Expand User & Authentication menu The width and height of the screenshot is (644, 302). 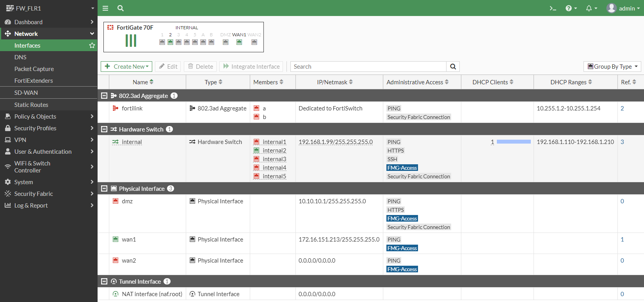[48, 151]
